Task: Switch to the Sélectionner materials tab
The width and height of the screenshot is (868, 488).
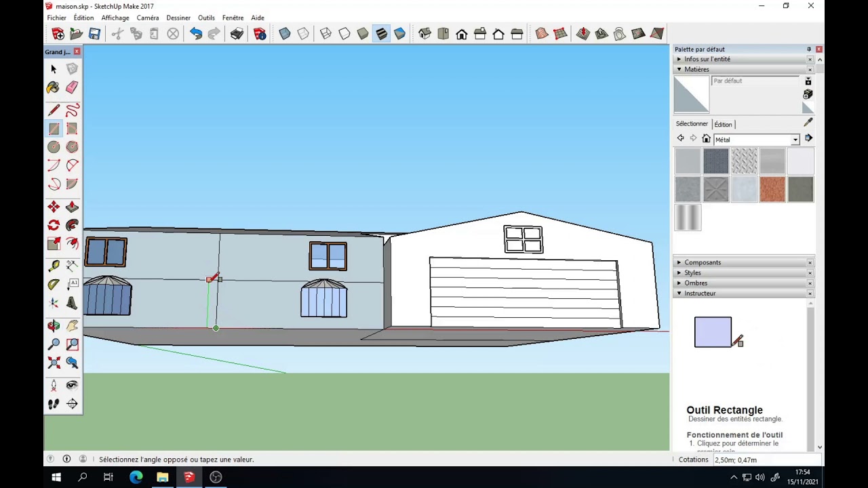Action: click(692, 124)
